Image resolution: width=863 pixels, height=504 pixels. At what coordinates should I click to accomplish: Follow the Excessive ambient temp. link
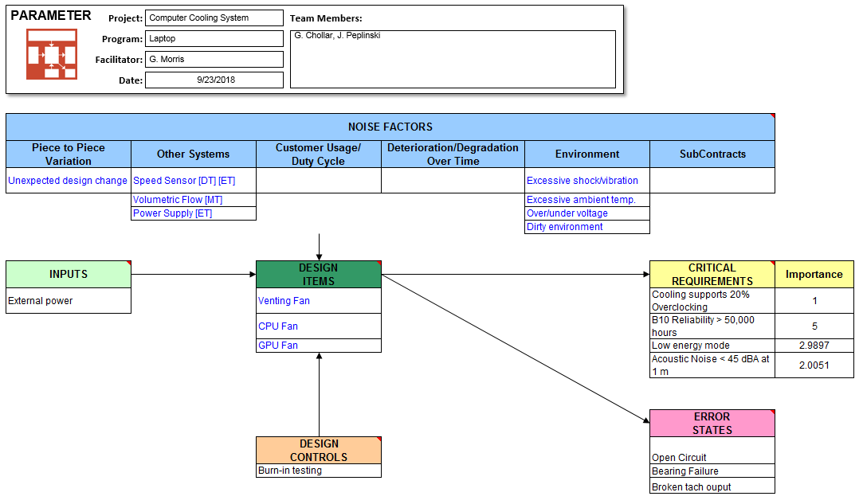tap(583, 200)
